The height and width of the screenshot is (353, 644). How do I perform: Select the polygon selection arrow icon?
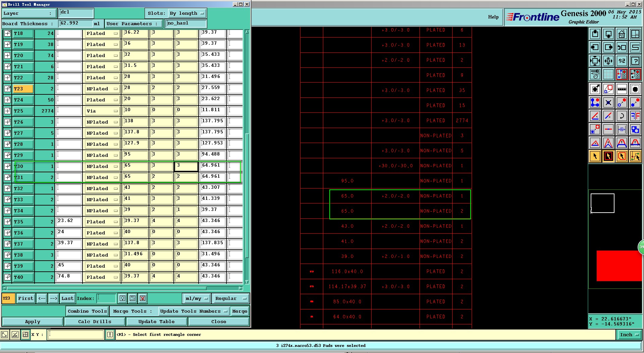(622, 156)
